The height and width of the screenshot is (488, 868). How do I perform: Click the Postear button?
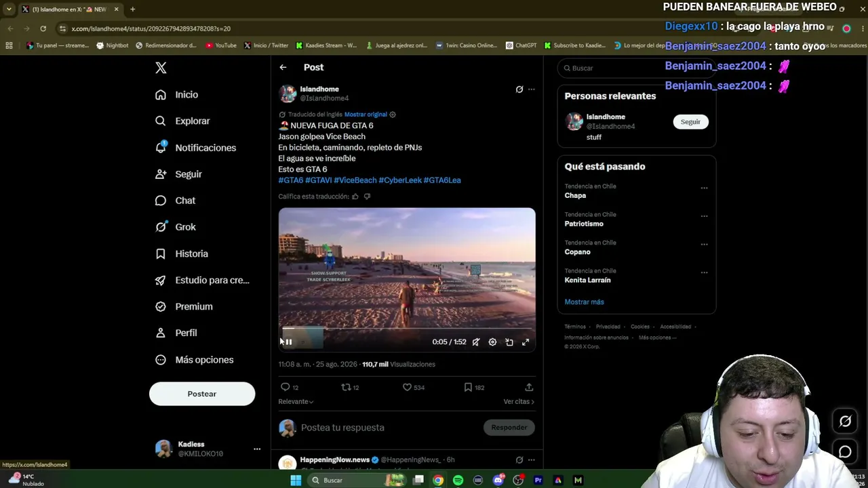(202, 394)
